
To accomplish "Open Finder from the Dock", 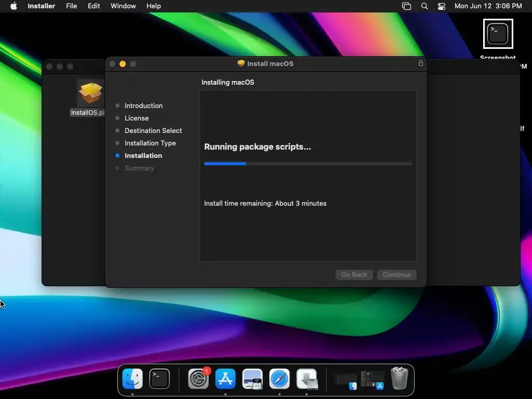I will [x=132, y=379].
